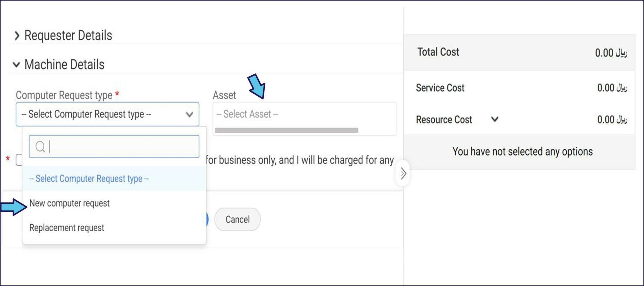Collapse the cost side panel arrow

click(403, 174)
